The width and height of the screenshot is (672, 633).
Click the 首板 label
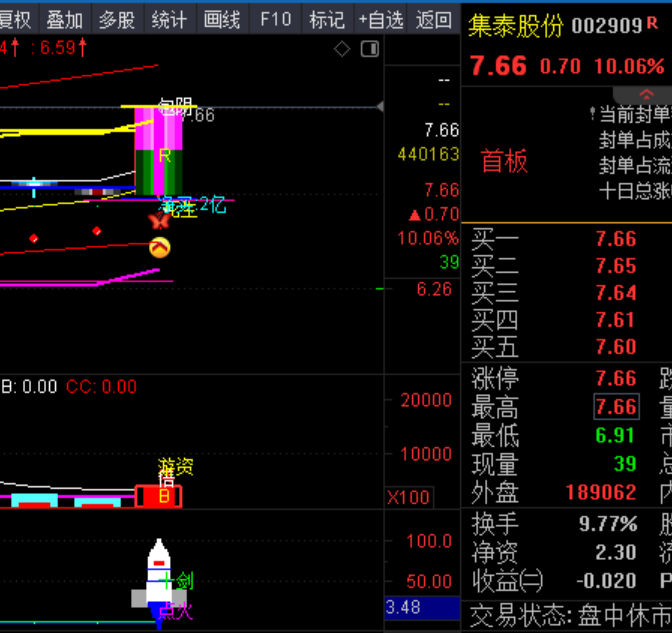[x=504, y=161]
